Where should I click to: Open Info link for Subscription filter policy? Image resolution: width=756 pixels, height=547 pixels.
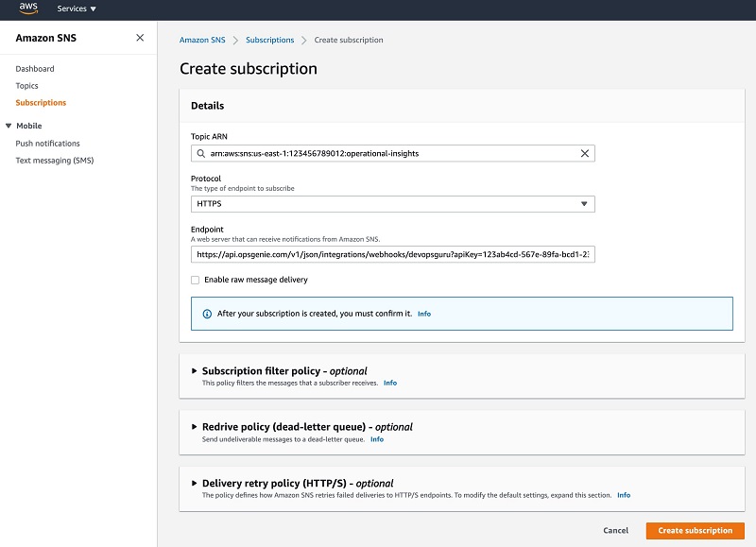(x=390, y=384)
